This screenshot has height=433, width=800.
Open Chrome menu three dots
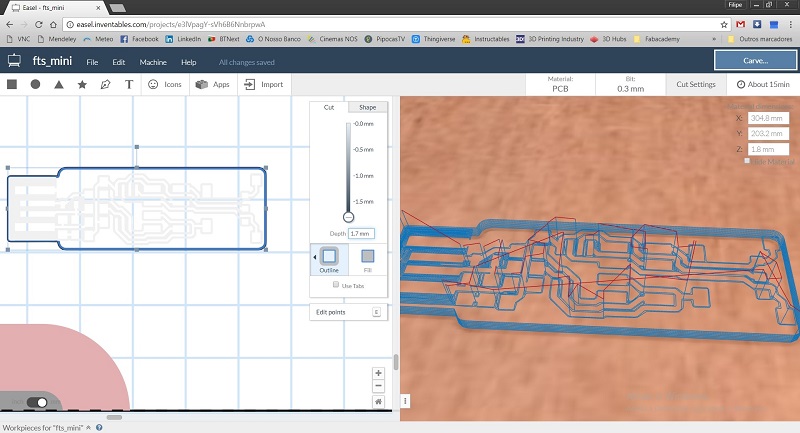791,24
